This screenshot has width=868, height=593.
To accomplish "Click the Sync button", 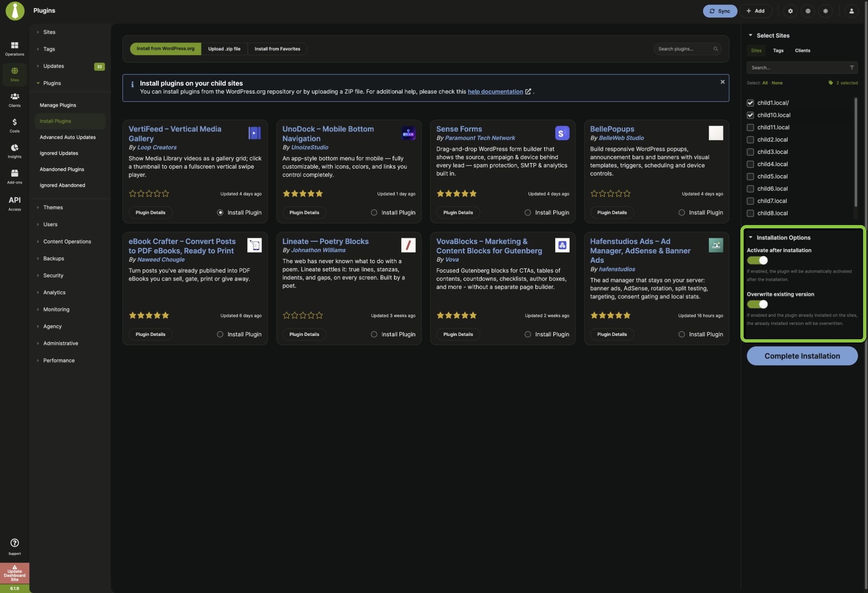I will click(x=719, y=11).
